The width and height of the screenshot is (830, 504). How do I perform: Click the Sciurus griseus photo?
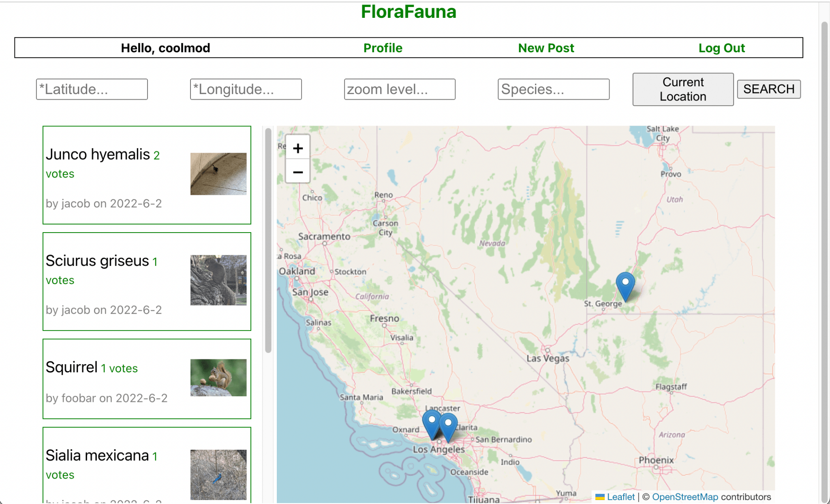(218, 280)
